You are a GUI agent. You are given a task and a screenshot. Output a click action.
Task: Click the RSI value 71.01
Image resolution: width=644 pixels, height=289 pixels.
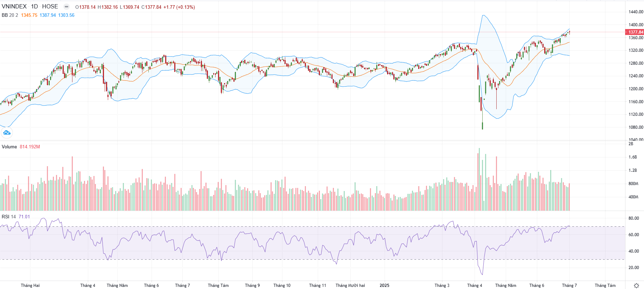[x=24, y=217]
